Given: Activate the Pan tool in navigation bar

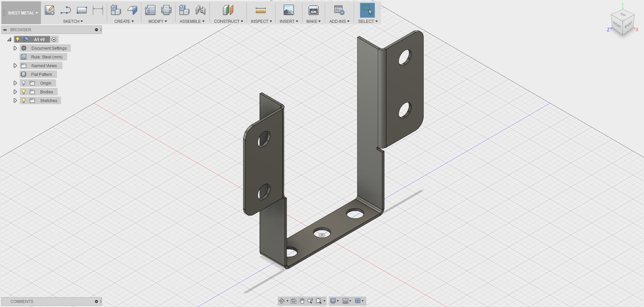Looking at the screenshot, I should (x=302, y=301).
